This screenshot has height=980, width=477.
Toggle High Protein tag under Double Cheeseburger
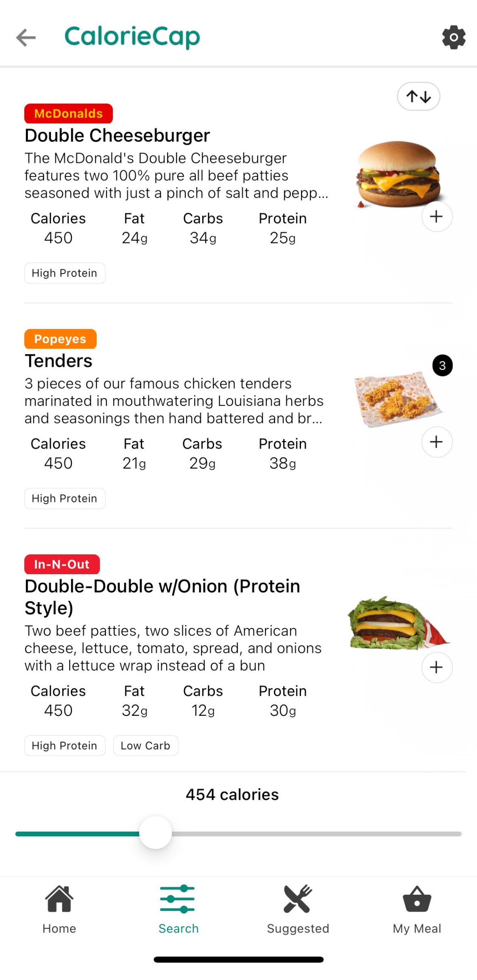coord(64,273)
